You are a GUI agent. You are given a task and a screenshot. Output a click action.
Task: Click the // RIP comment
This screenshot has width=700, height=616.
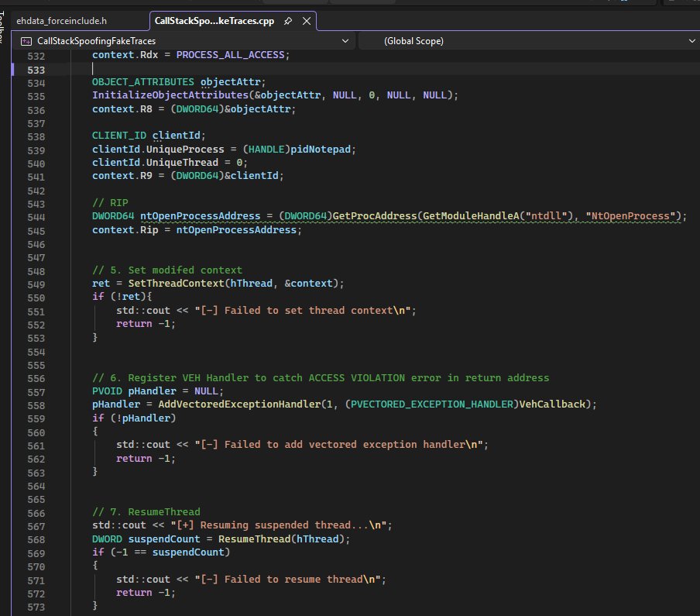point(110,202)
